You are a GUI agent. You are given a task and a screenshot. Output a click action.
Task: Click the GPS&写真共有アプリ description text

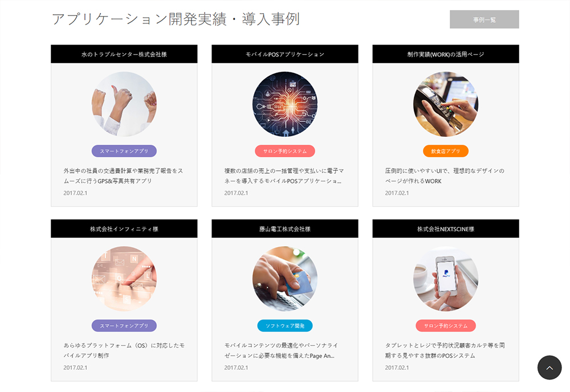coord(123,176)
